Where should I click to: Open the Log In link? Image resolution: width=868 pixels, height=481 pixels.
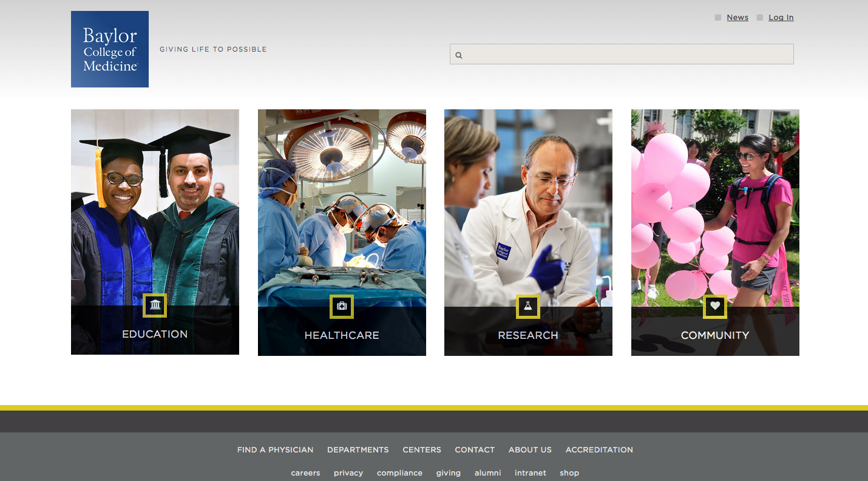coord(781,18)
